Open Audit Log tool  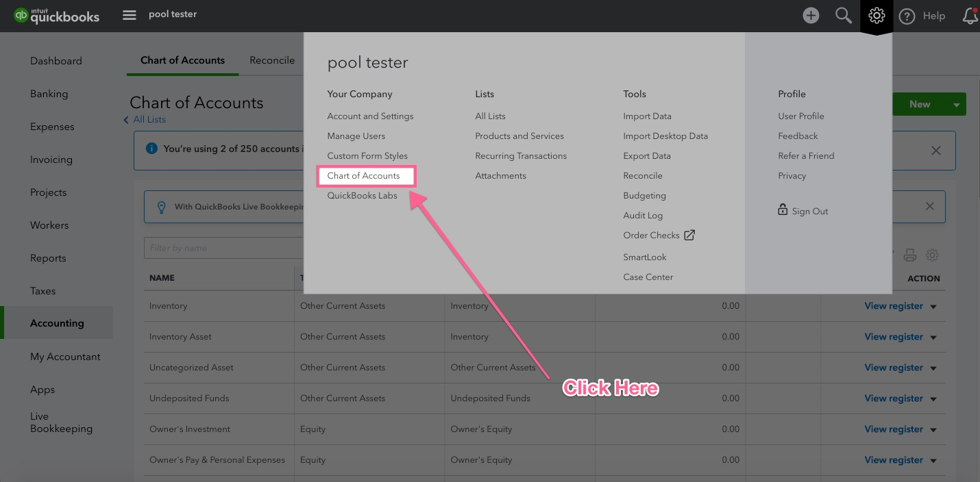click(643, 216)
